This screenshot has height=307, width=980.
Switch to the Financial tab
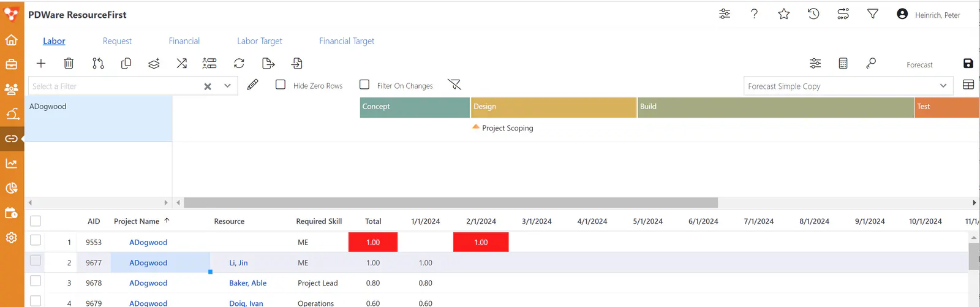184,41
